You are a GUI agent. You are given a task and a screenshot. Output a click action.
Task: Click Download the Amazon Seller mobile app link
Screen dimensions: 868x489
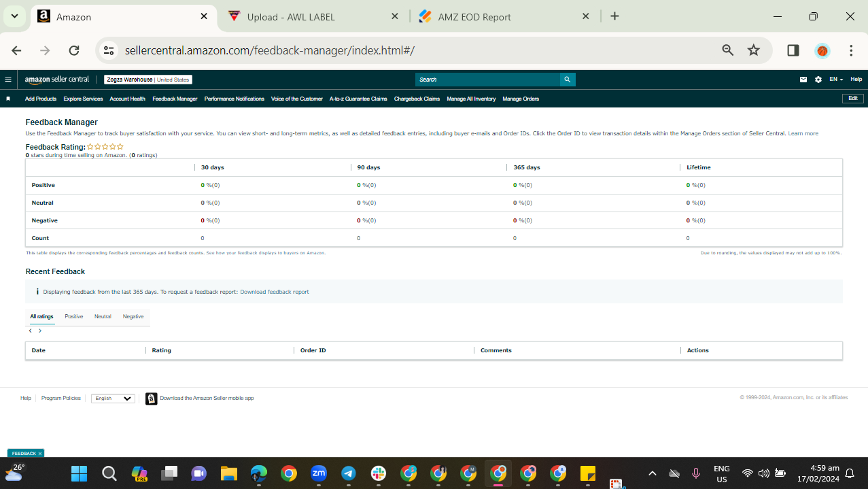[207, 399]
